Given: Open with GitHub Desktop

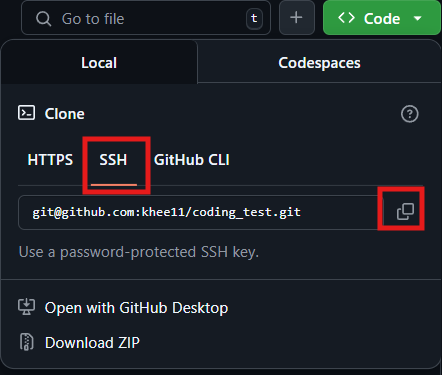Looking at the screenshot, I should click(136, 308).
